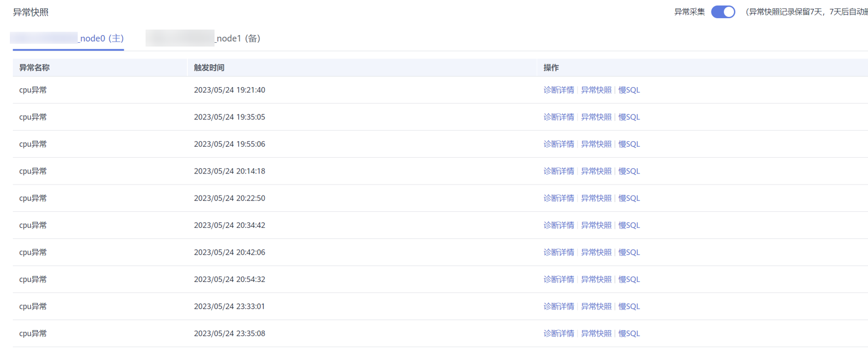
Task: Open 异常快照 for the 20:14:18 record
Action: pyautogui.click(x=596, y=171)
